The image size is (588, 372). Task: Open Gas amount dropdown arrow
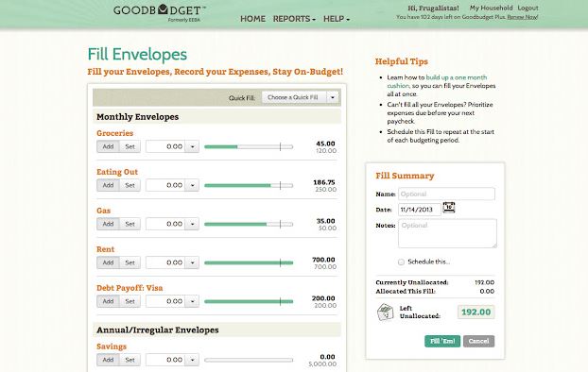[x=192, y=224]
